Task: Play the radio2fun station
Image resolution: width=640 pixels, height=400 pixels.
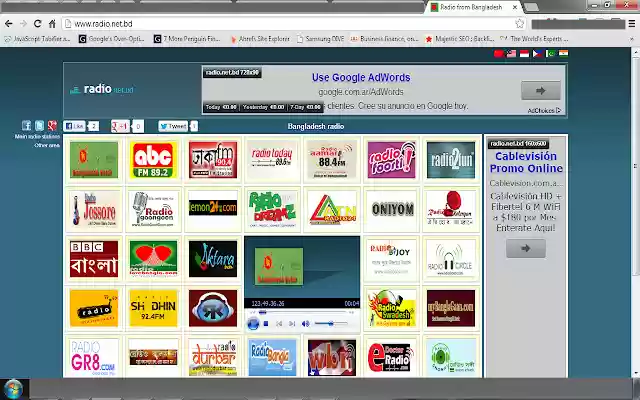Action: pyautogui.click(x=451, y=160)
